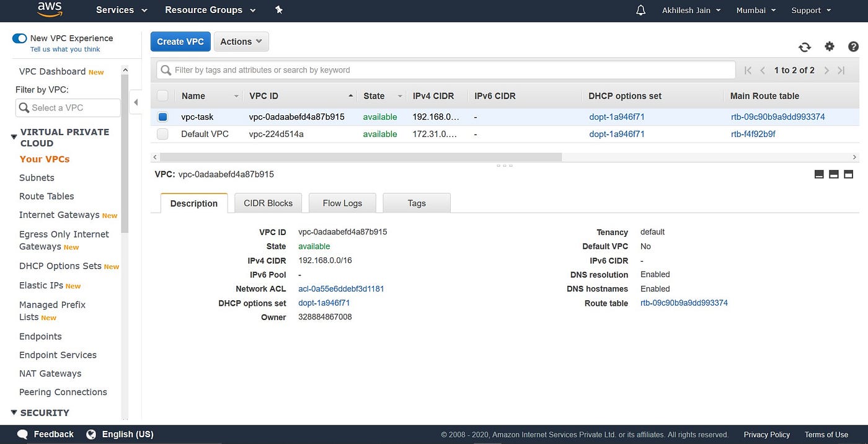
Task: Collapse the Security section
Action: pos(14,412)
